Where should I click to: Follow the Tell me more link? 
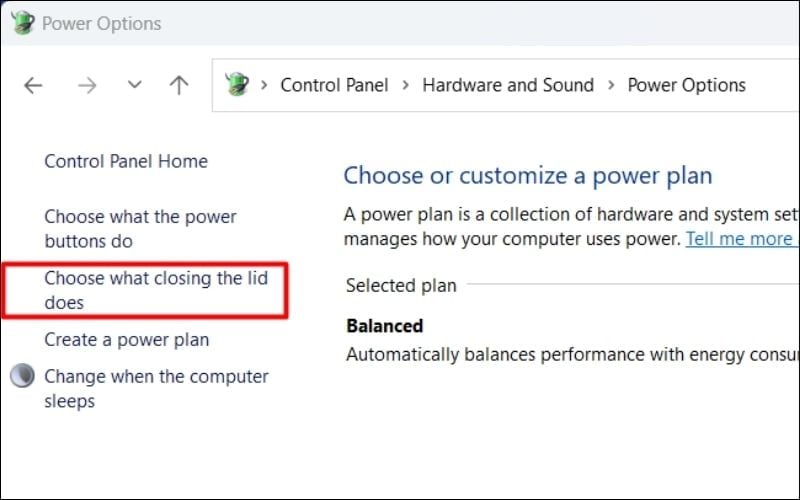tap(739, 239)
